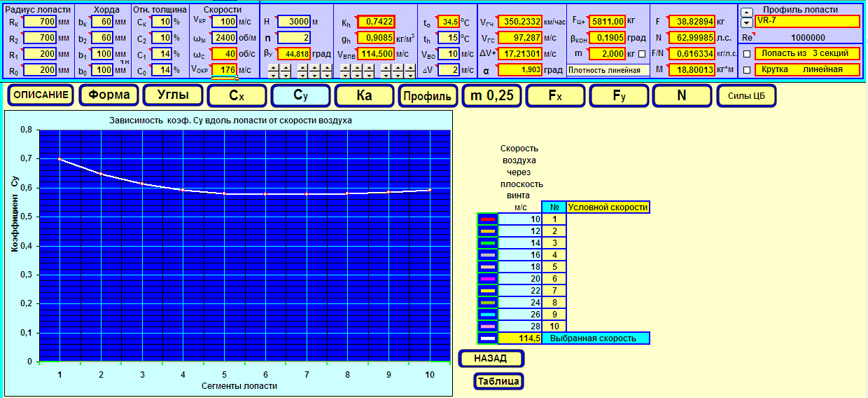The width and height of the screenshot is (868, 398).
Task: Switch to the Ka chart
Action: tap(365, 96)
